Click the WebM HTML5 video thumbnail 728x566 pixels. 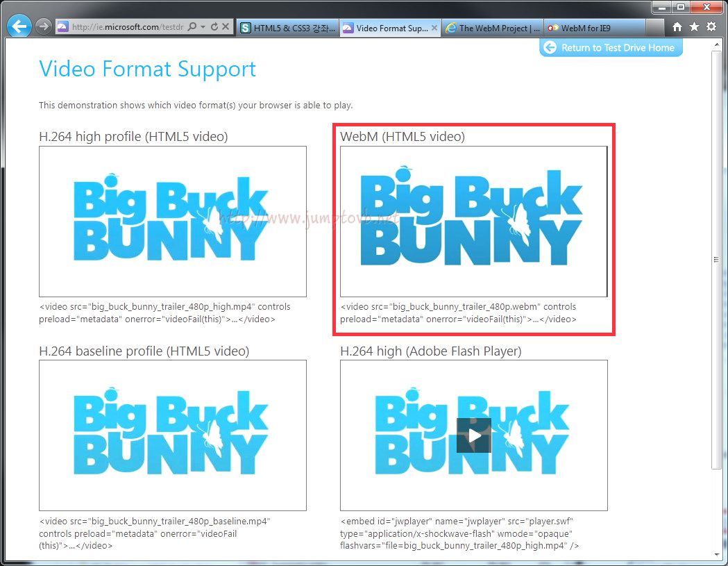coord(473,222)
